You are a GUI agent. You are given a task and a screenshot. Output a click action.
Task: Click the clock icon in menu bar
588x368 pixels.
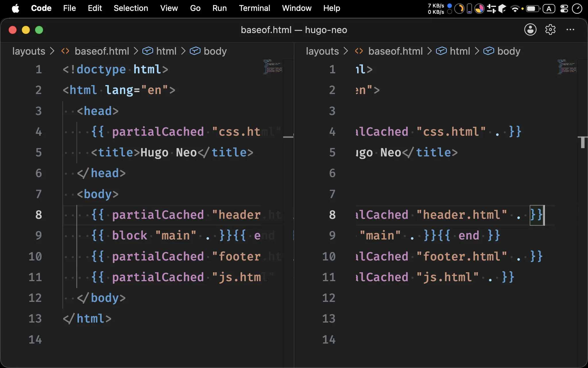click(x=577, y=9)
